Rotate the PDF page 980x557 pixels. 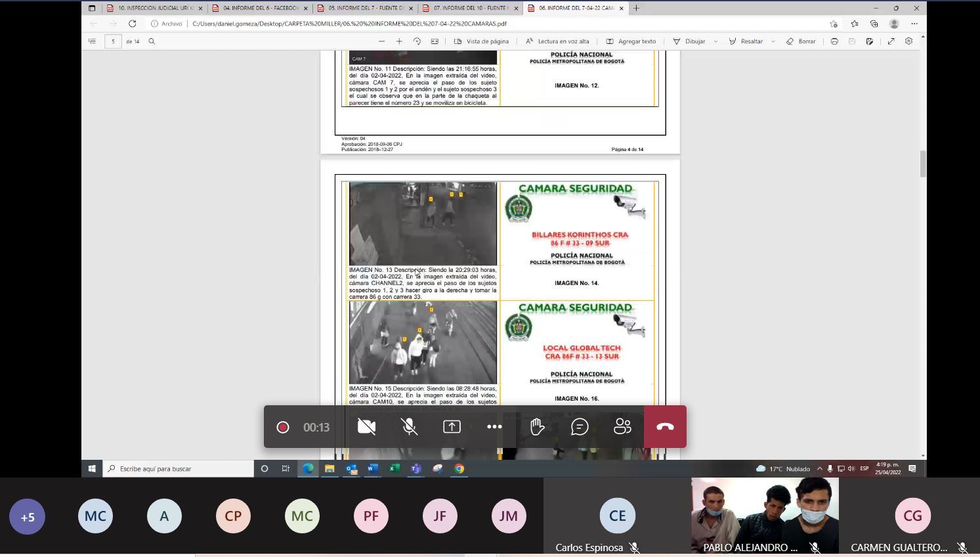(x=417, y=41)
